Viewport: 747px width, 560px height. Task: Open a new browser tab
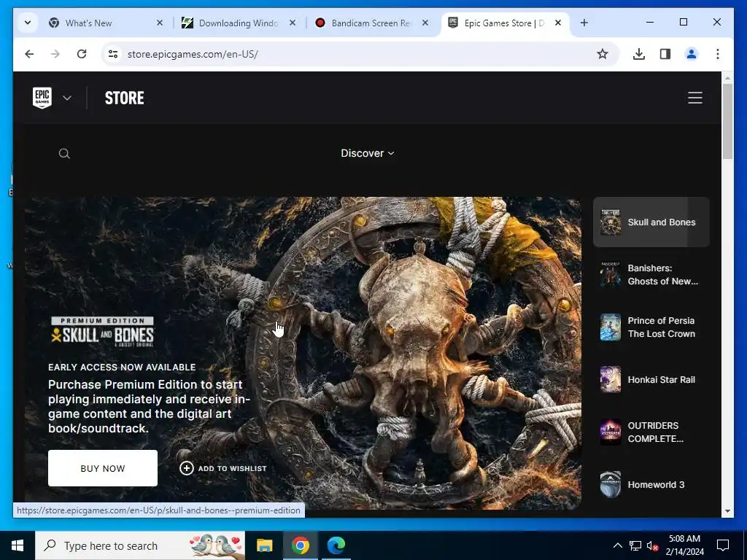click(x=584, y=23)
